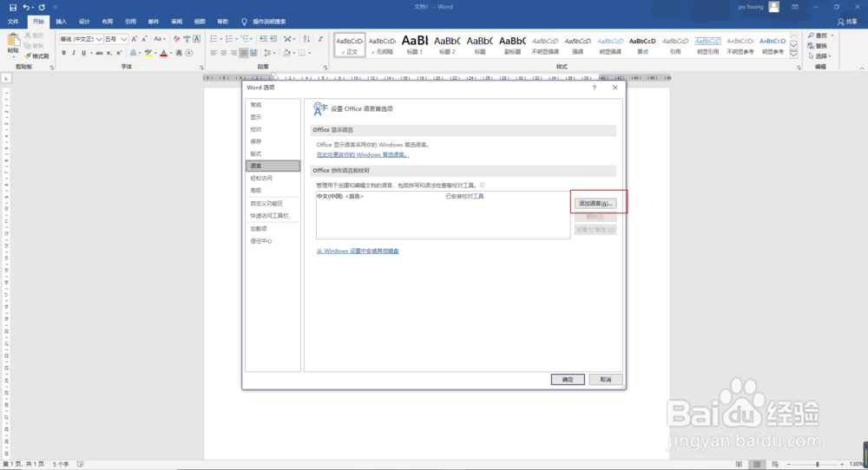Screen dimensions: 868x470
Task: Apply the red font color (A)
Action: pos(163,53)
